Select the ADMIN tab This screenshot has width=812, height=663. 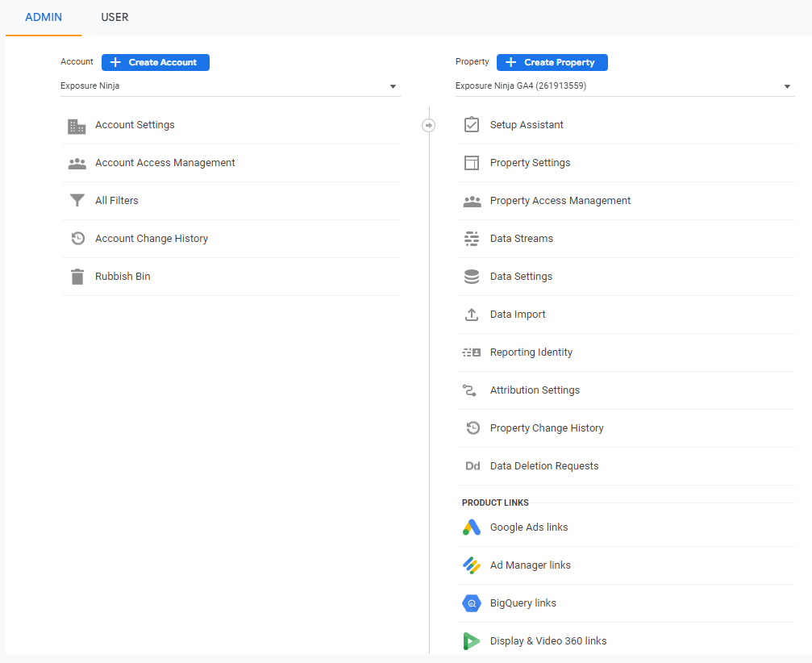[44, 17]
